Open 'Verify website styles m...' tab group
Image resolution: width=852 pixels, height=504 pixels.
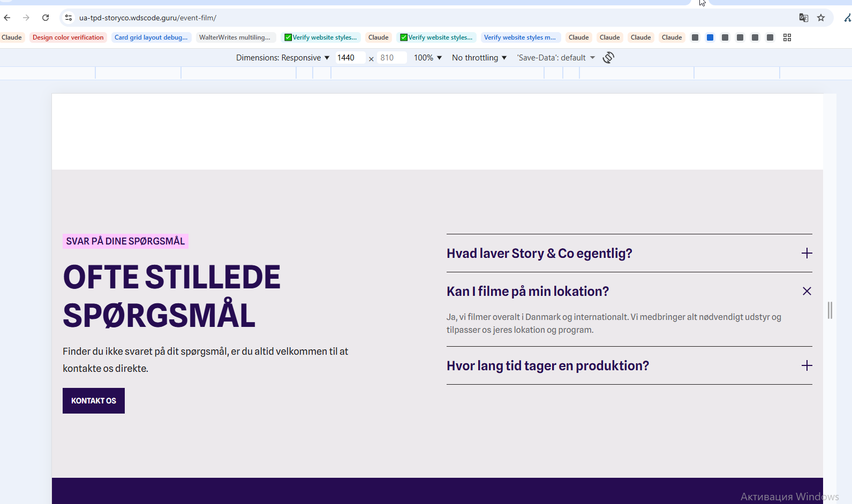[x=520, y=37]
